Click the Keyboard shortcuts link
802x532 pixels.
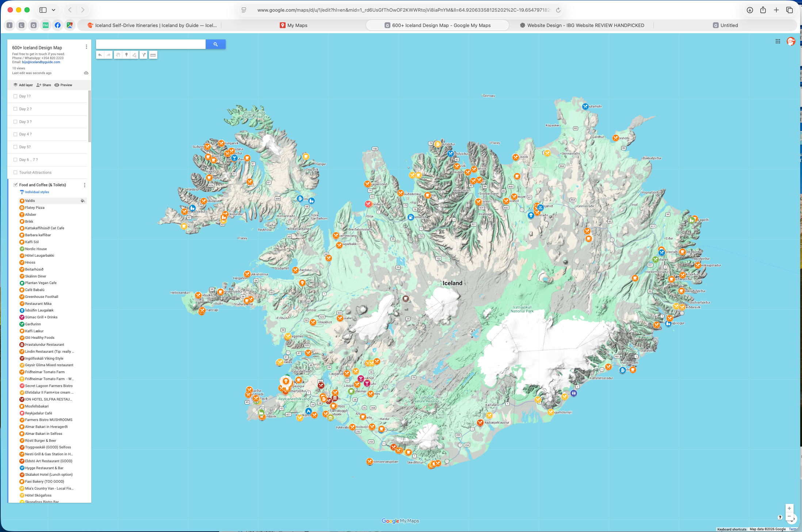(732, 529)
